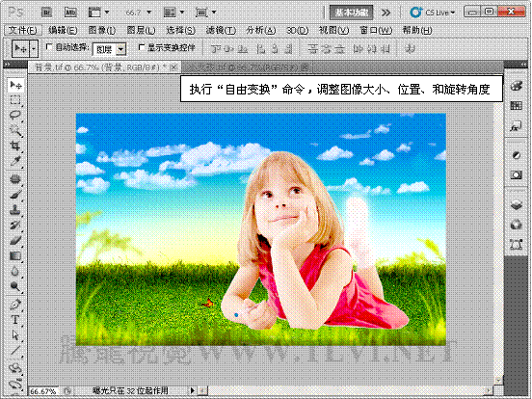532x399 pixels.
Task: Open the 图层(L) menu
Action: pyautogui.click(x=141, y=31)
